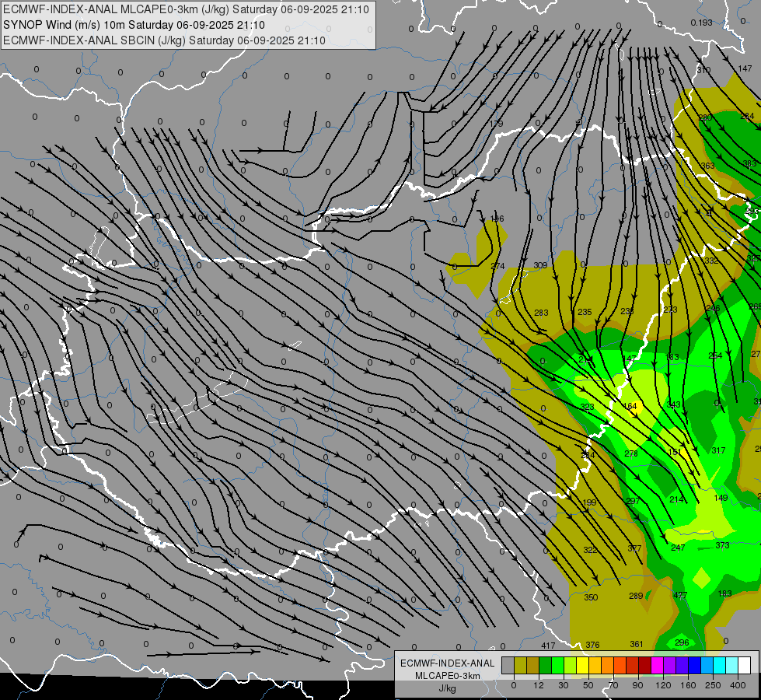761x700 pixels.
Task: Click the map value 283
Action: coord(541,313)
